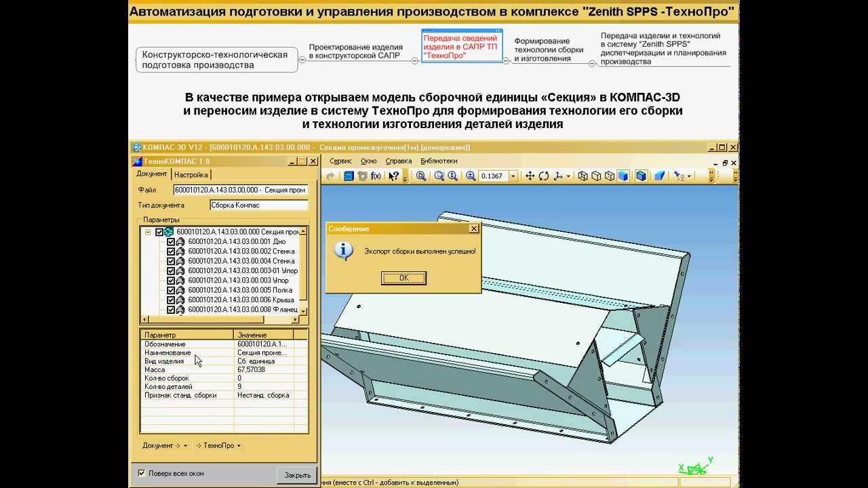The image size is (868, 488).
Task: Open the filter icon dropdown arrow
Action: pyautogui.click(x=689, y=176)
